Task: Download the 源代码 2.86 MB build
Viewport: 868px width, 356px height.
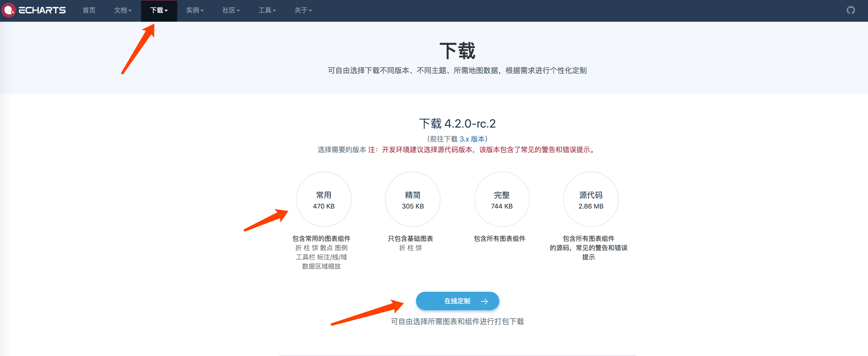Action: point(591,199)
